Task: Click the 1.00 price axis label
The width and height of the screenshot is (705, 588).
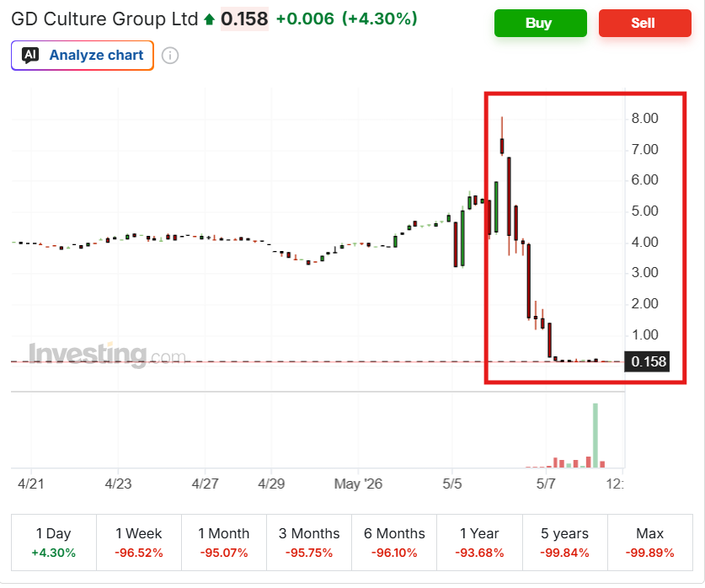Action: 644,335
